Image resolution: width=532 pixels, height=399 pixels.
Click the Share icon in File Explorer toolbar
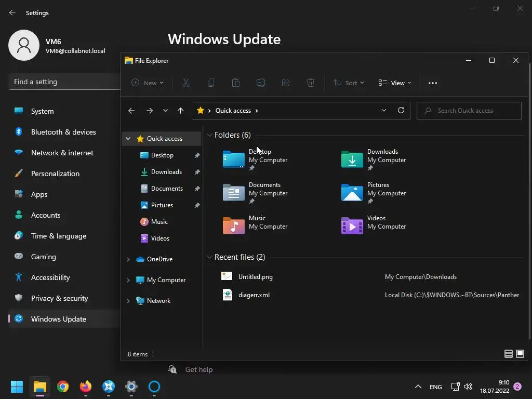286,83
